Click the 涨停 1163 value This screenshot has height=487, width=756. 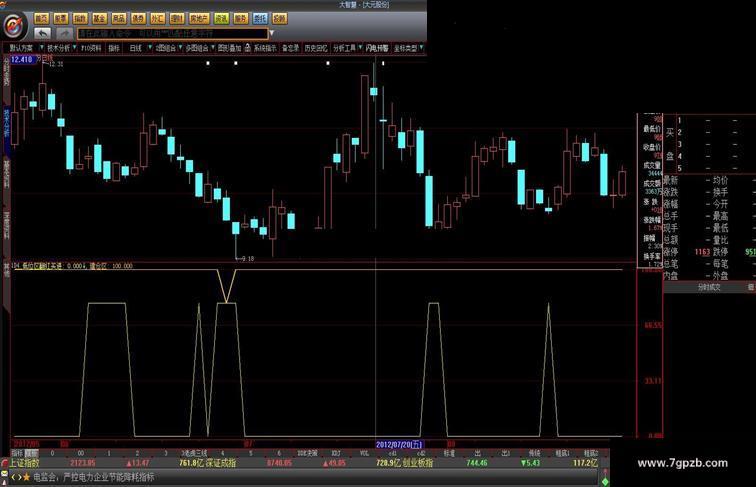coord(702,252)
